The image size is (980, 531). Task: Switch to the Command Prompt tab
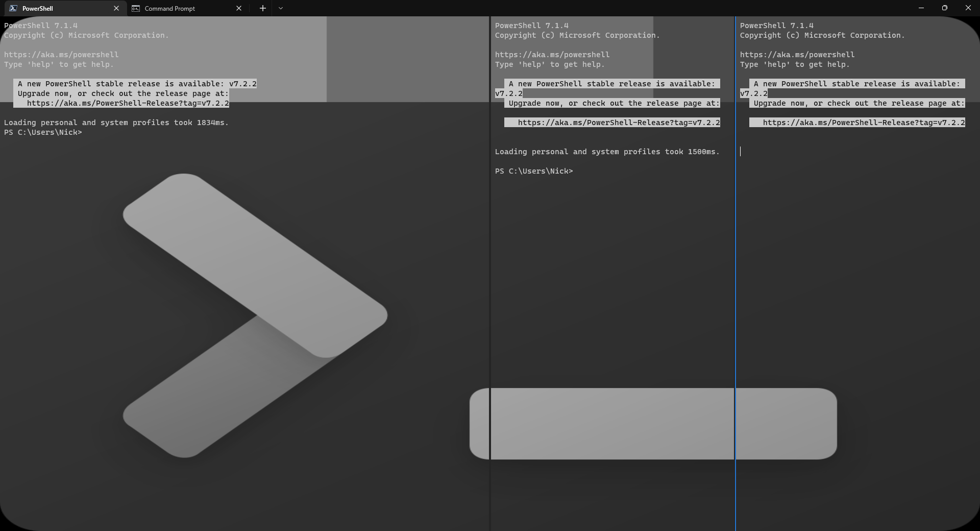point(187,8)
